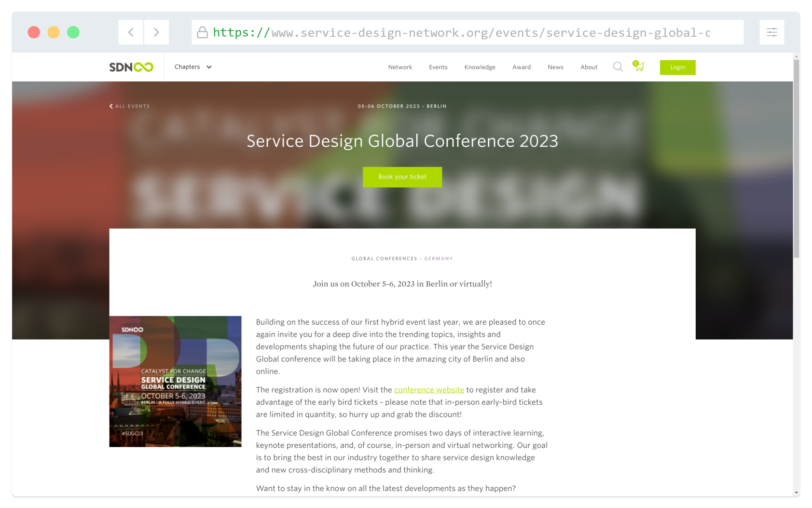Open the Award menu item
Image resolution: width=812 pixels, height=508 pixels.
(x=521, y=67)
